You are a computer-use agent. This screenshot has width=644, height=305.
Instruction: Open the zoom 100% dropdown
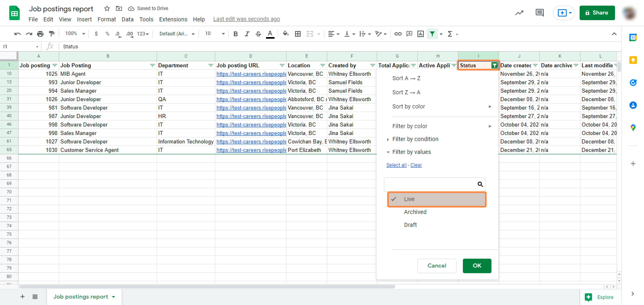tap(75, 33)
